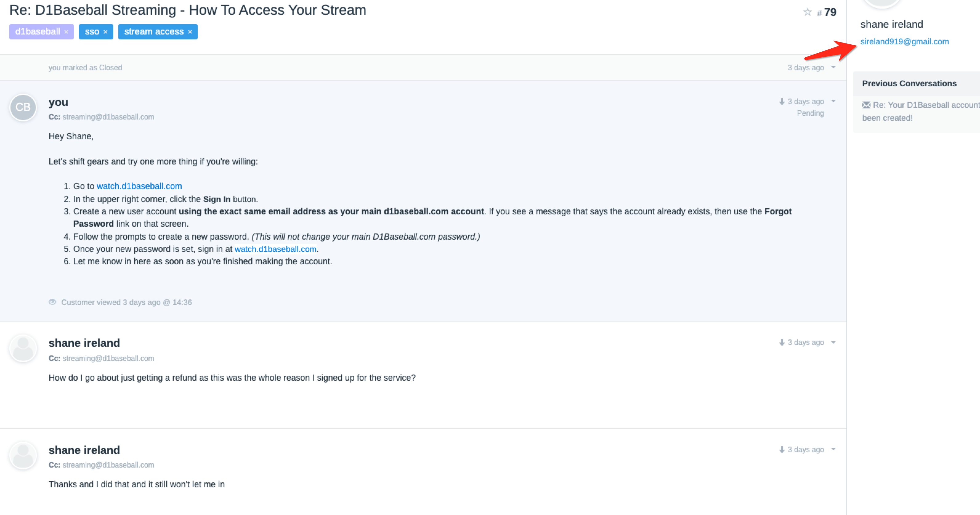Click the envelope icon in Previous Conversations
Image resolution: width=980 pixels, height=515 pixels.
(x=866, y=105)
